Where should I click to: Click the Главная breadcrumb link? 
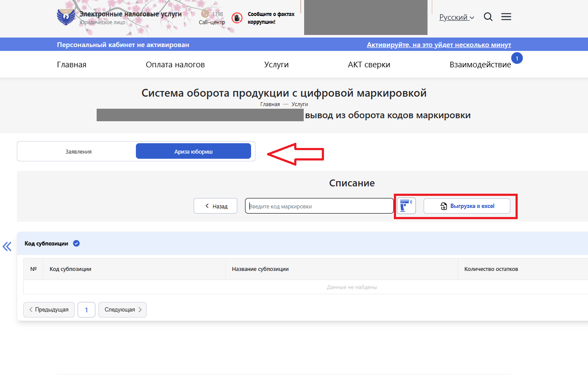click(x=270, y=104)
